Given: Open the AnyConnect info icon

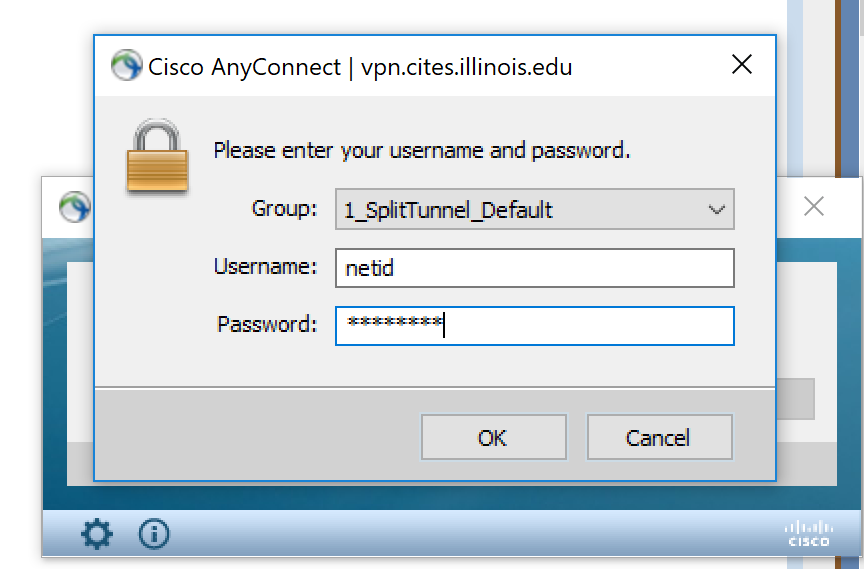Looking at the screenshot, I should pyautogui.click(x=154, y=533).
